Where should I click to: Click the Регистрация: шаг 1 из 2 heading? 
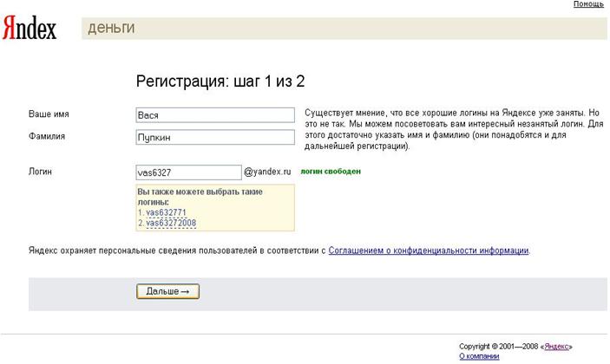[x=220, y=81]
